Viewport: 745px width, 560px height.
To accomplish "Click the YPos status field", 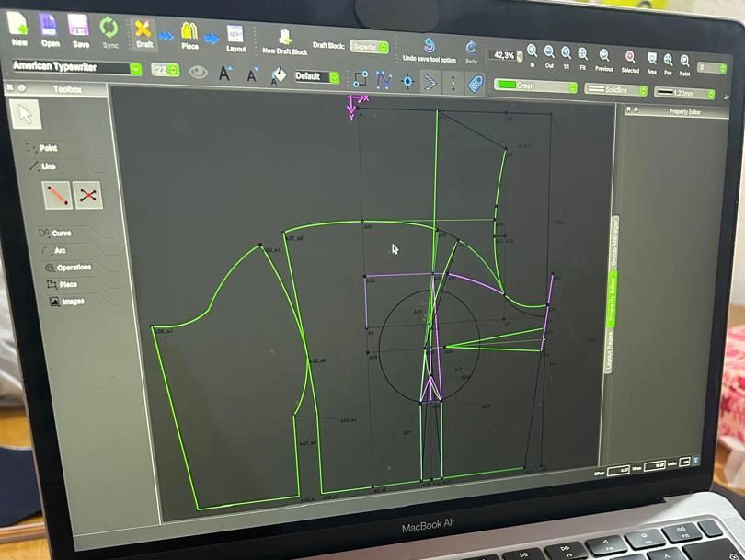I will pos(654,466).
